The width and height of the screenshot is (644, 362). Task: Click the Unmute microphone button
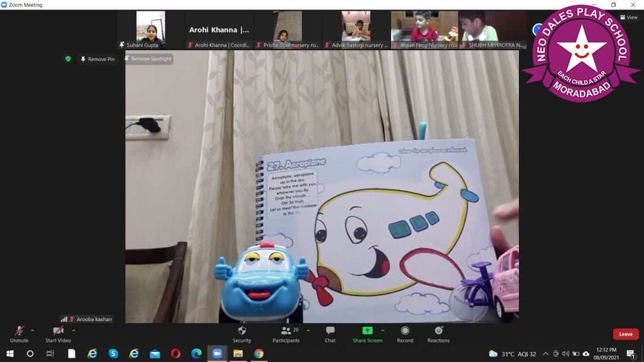[19, 334]
